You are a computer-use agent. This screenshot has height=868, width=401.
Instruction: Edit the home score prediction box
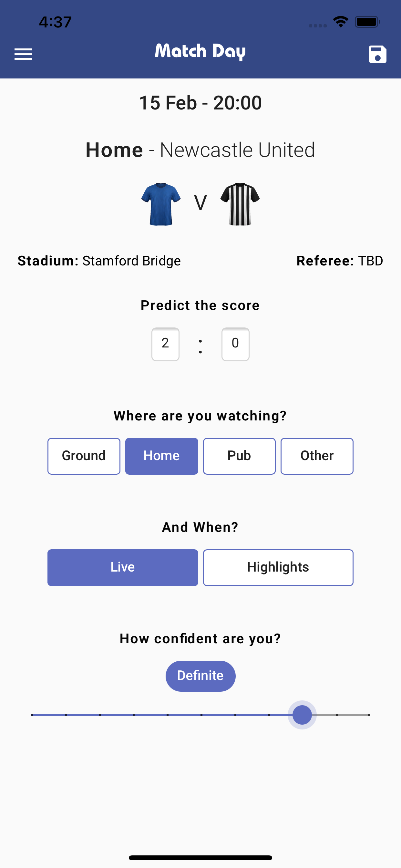(x=165, y=344)
